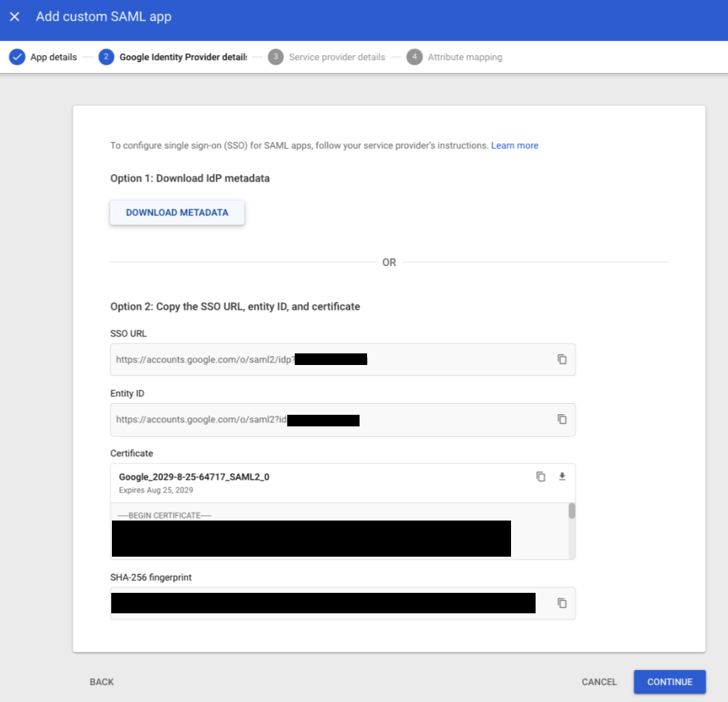Close the Add custom SAML app dialog
The width and height of the screenshot is (728, 702).
(x=14, y=16)
